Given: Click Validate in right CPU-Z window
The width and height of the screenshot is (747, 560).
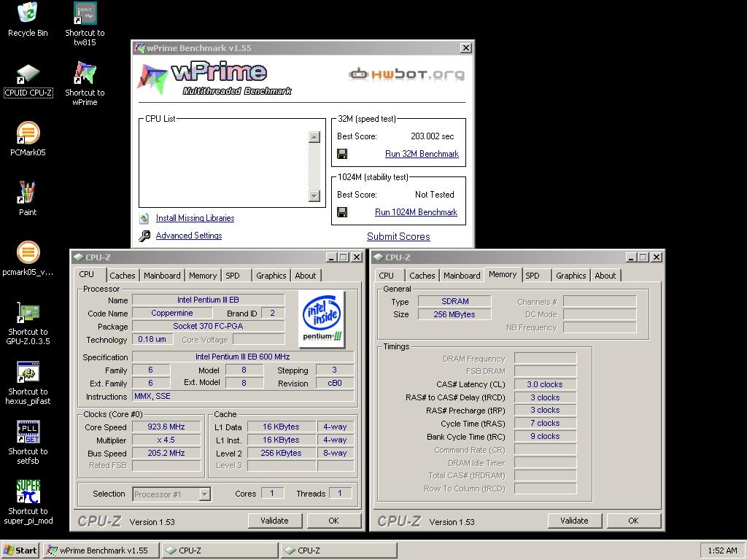Looking at the screenshot, I should [x=575, y=521].
